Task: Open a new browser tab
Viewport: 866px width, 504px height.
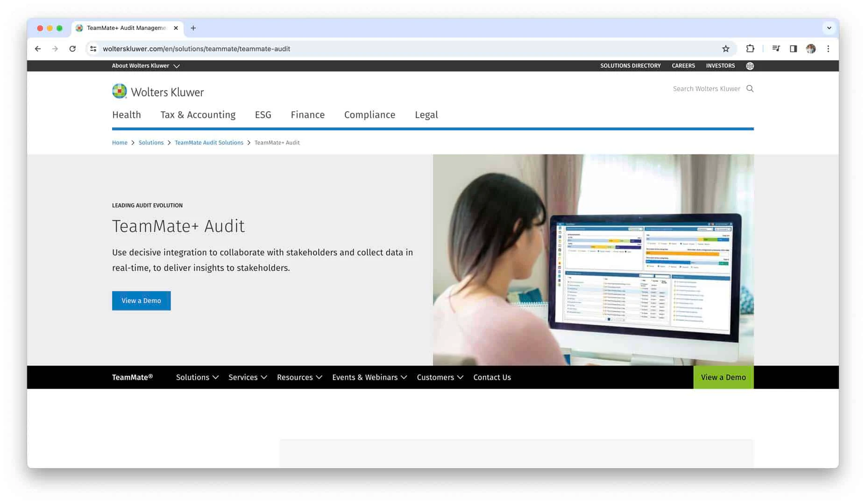Action: click(193, 28)
